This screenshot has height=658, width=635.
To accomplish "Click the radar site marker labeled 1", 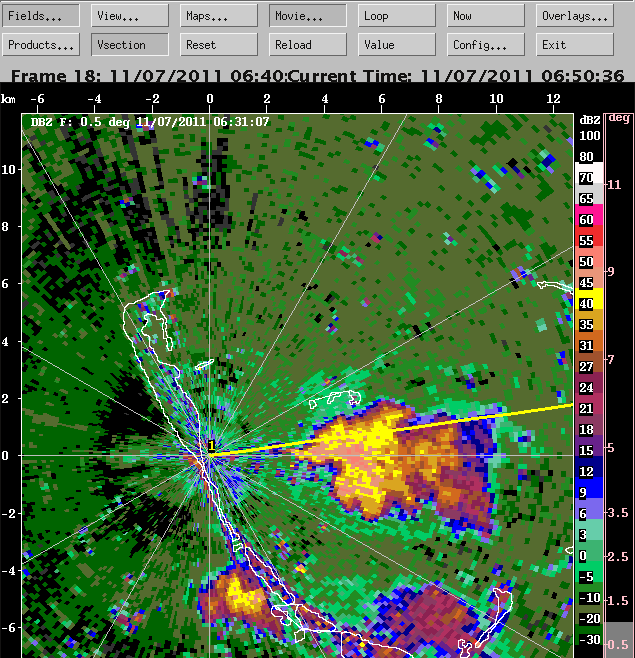I will (212, 446).
